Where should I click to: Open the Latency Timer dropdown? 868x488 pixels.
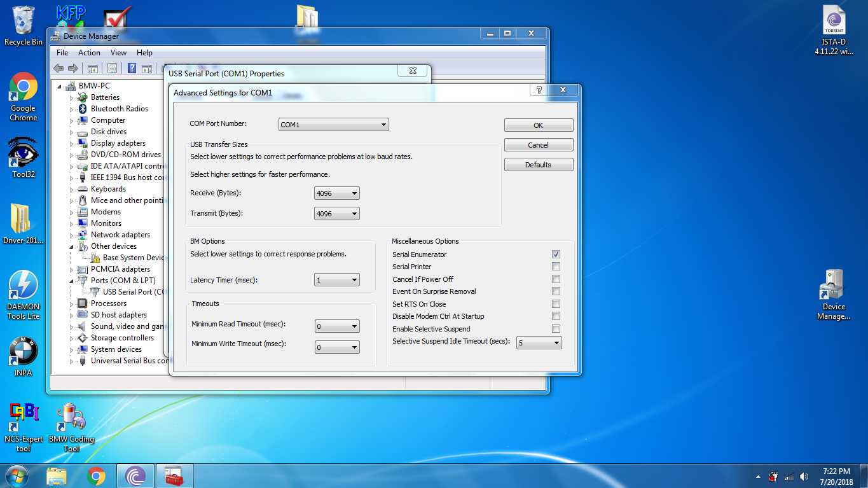[x=337, y=280]
